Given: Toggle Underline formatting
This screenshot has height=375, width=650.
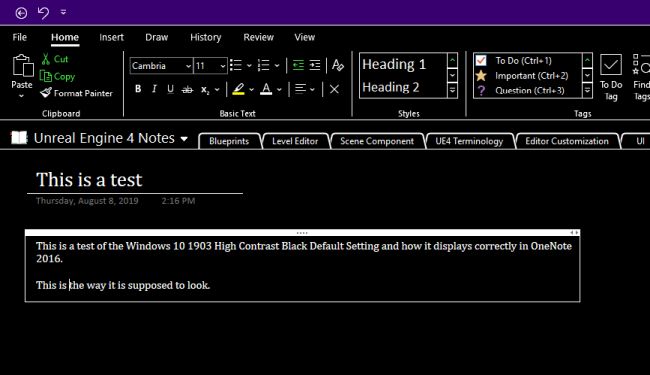Looking at the screenshot, I should 170,89.
